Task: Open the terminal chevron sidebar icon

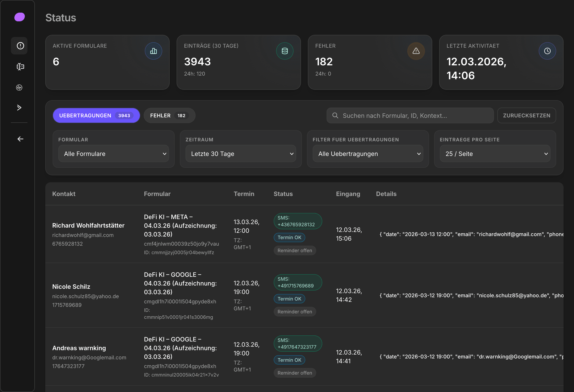Action: click(x=19, y=107)
